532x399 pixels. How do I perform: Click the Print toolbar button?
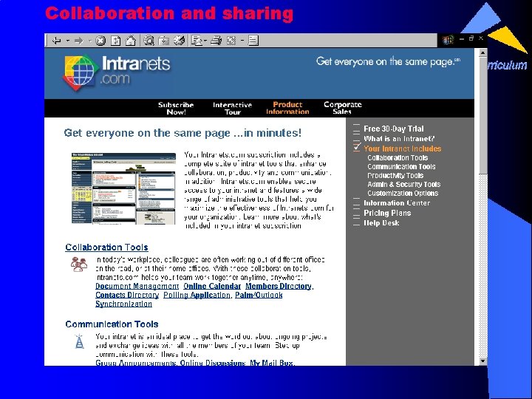(x=216, y=41)
